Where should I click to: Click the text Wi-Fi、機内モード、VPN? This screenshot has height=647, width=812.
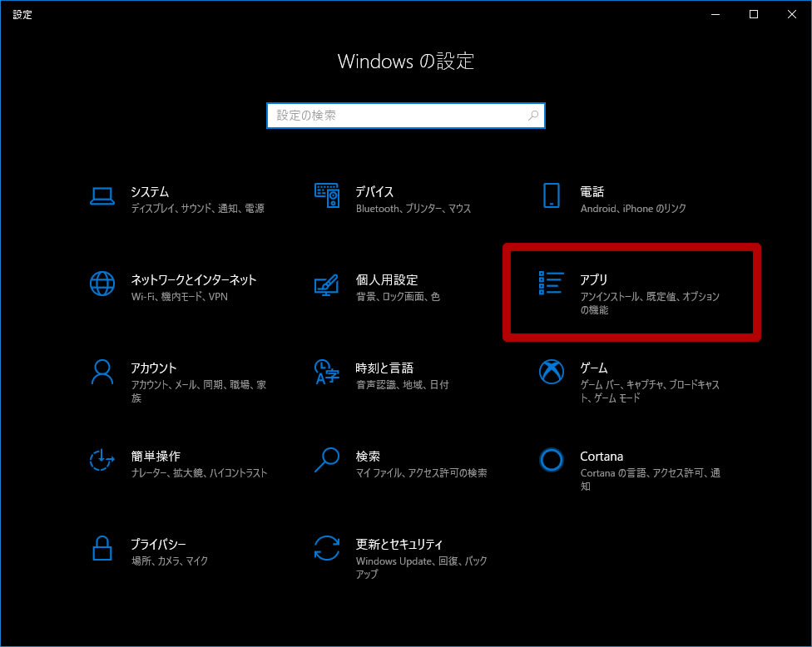click(179, 297)
